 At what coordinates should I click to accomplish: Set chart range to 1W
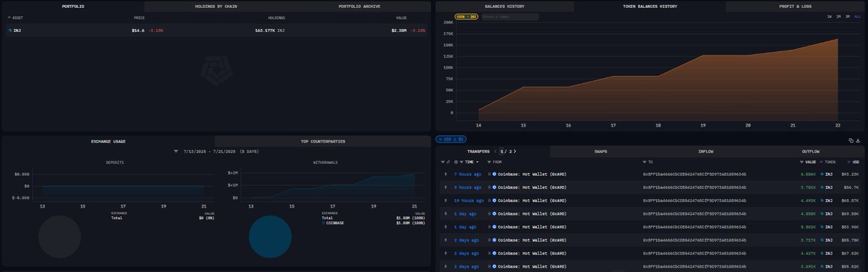pyautogui.click(x=830, y=16)
